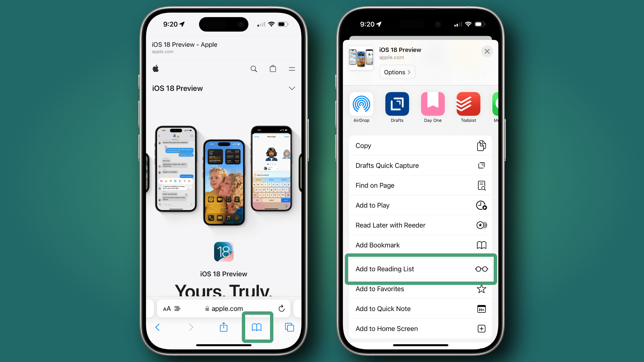Tap the Reading List glasses icon
Screen dimensions: 644x362
pos(481,269)
